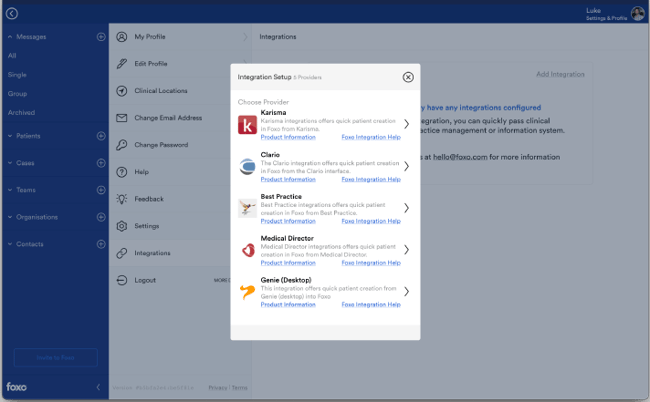Viewport: 650px width, 402px height.
Task: Select Group messages filter
Action: click(17, 94)
